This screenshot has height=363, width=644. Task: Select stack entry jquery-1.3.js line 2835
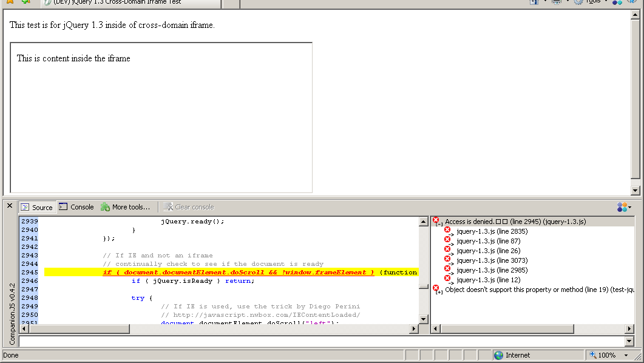[x=492, y=231]
